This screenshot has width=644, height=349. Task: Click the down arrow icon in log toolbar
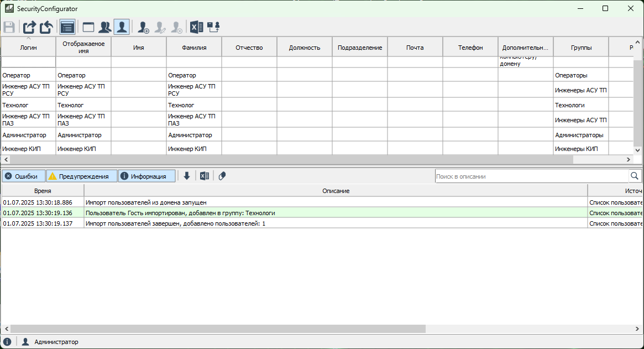tap(187, 176)
